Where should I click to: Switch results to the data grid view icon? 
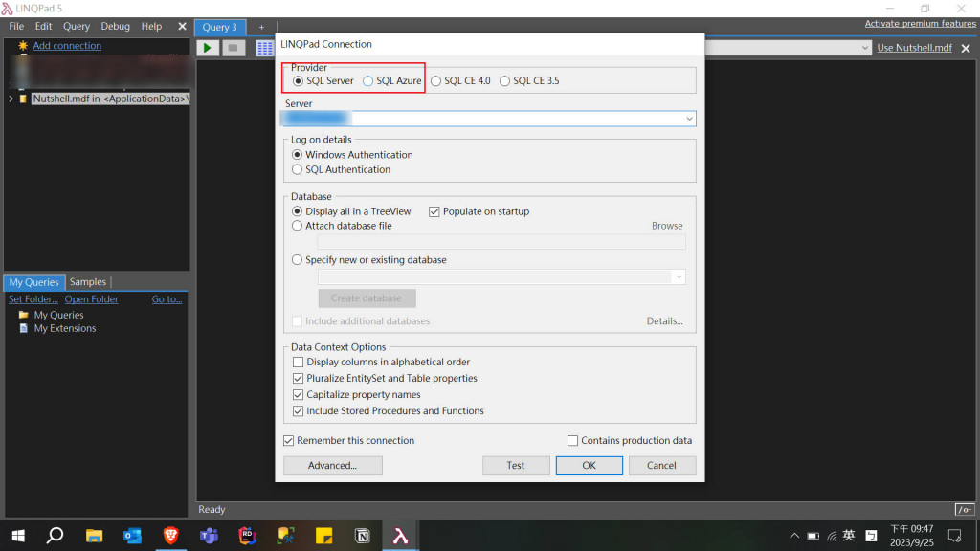pyautogui.click(x=264, y=48)
